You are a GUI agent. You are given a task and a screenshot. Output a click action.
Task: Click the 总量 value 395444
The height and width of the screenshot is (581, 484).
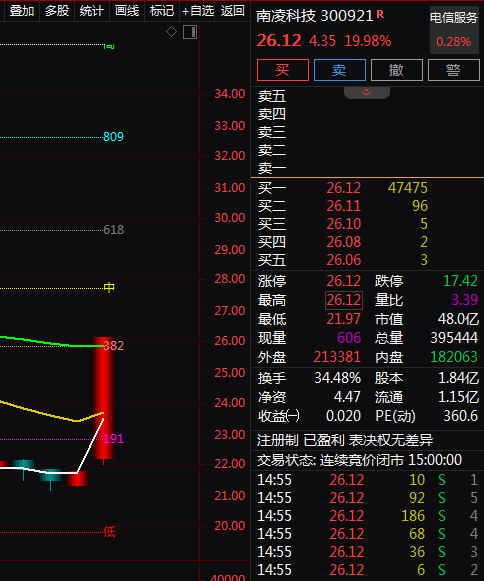pos(454,338)
